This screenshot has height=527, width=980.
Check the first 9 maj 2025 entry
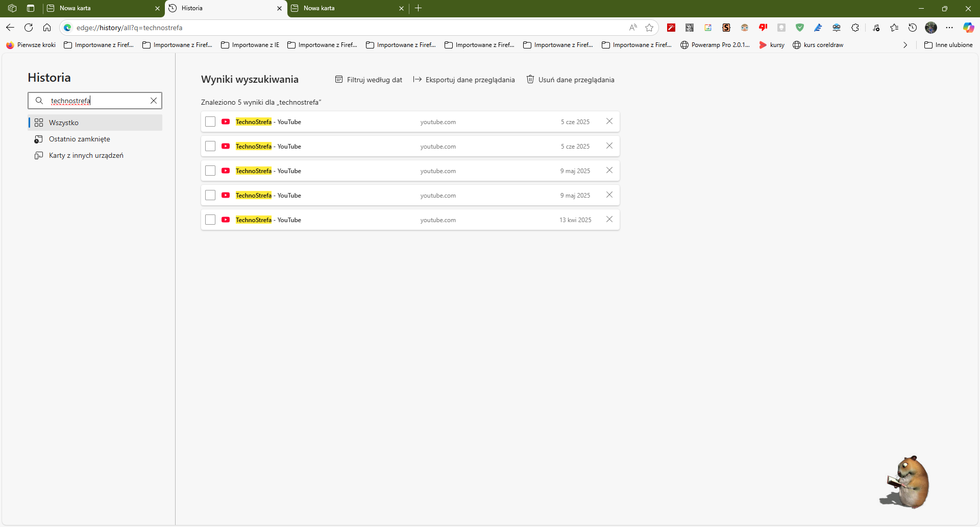(x=210, y=171)
